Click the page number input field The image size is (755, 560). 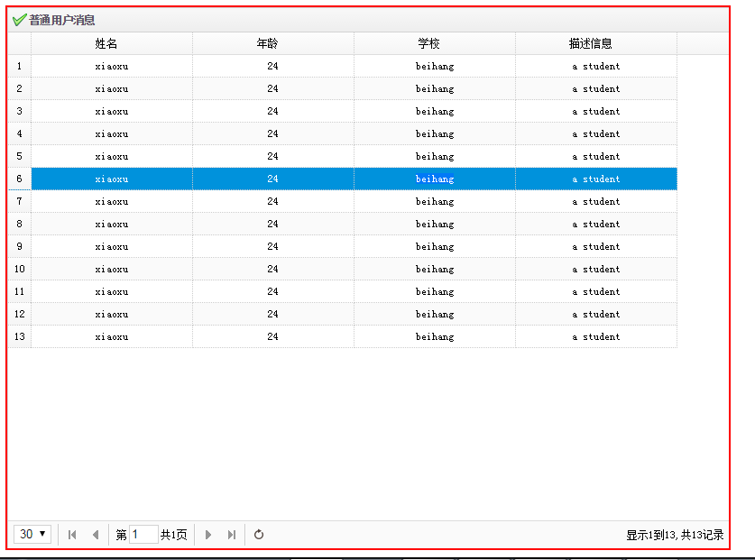point(143,535)
